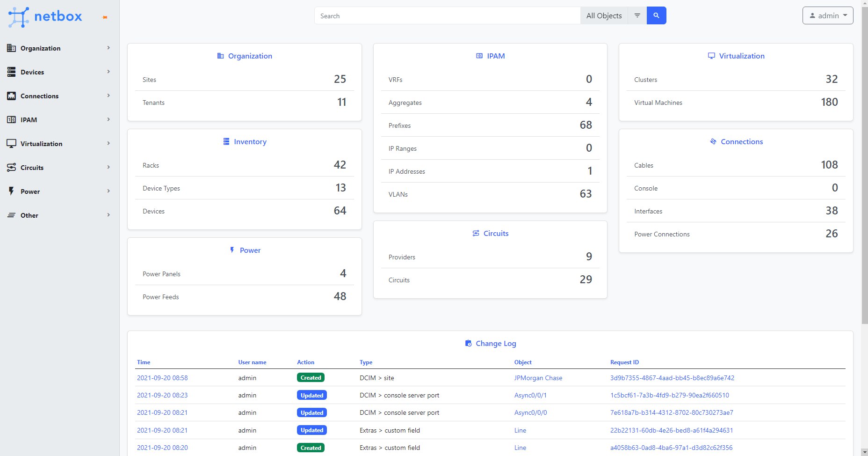Open the Virtualization sidebar menu
Image resolution: width=868 pixels, height=456 pixels.
click(x=59, y=144)
